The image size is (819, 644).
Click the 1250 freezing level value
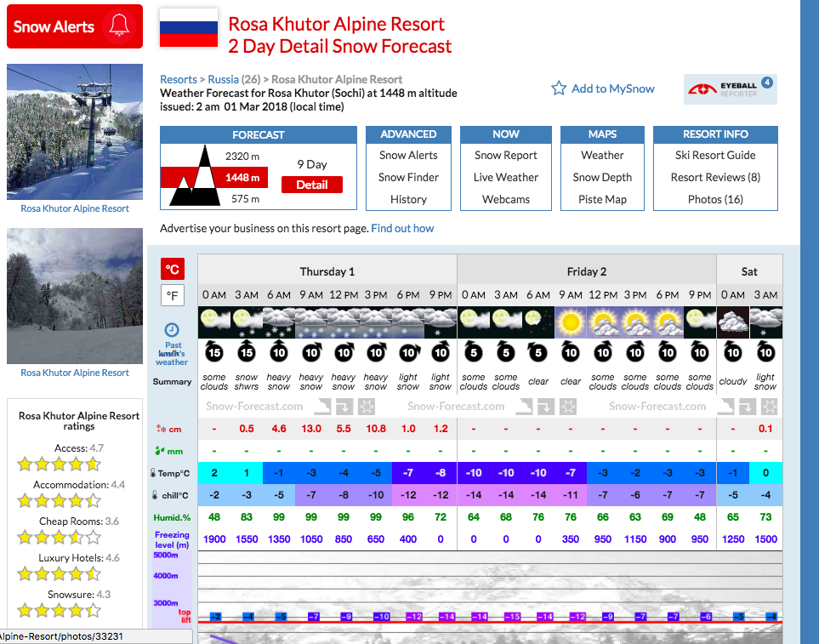click(733, 539)
